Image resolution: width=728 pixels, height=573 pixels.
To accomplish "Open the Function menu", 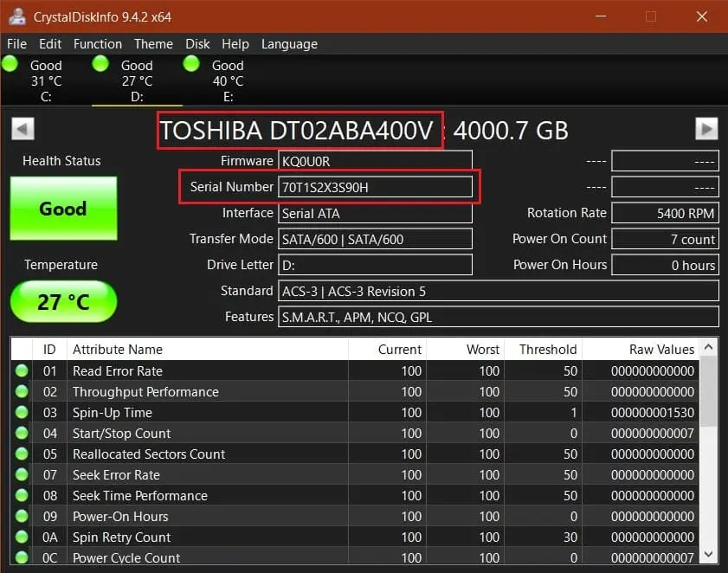I will 98,44.
